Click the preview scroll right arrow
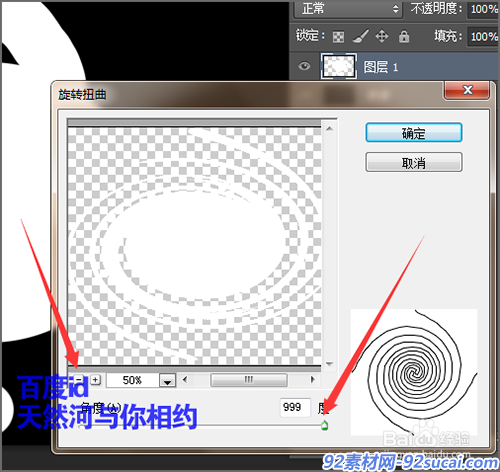 (312, 379)
